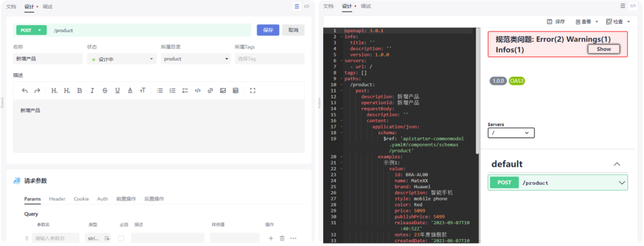Undo the last description edit
Image resolution: width=644 pixels, height=246 pixels.
point(24,91)
